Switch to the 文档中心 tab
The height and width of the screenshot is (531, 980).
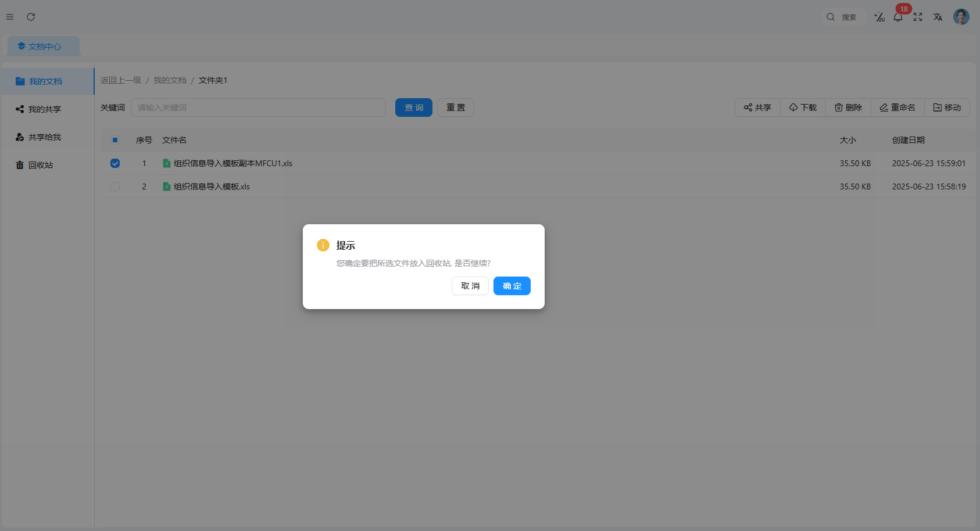pyautogui.click(x=44, y=46)
